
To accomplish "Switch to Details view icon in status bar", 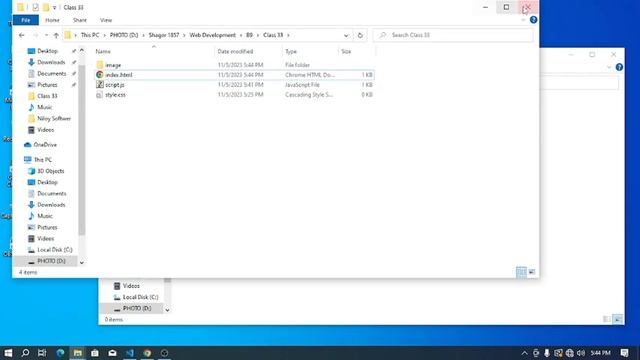I will (521, 272).
